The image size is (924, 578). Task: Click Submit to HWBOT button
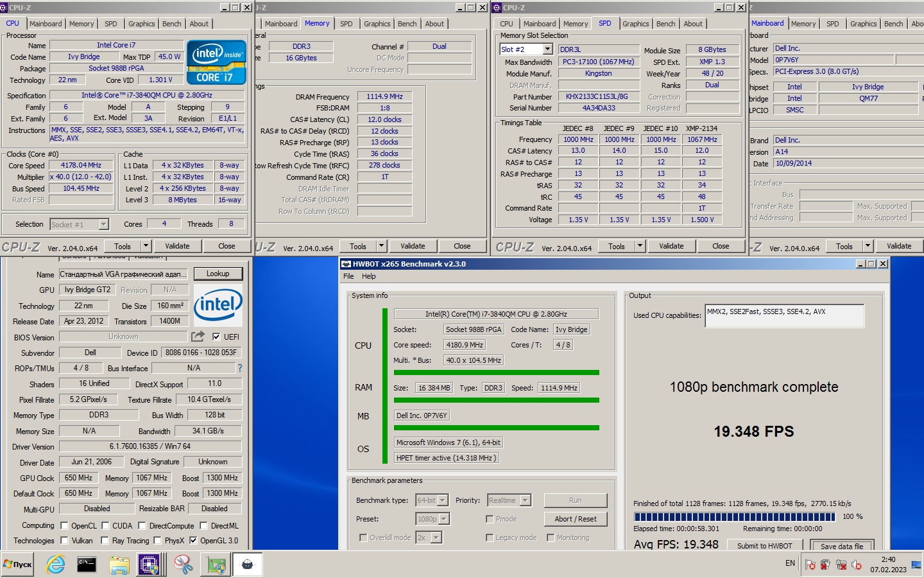click(x=765, y=545)
